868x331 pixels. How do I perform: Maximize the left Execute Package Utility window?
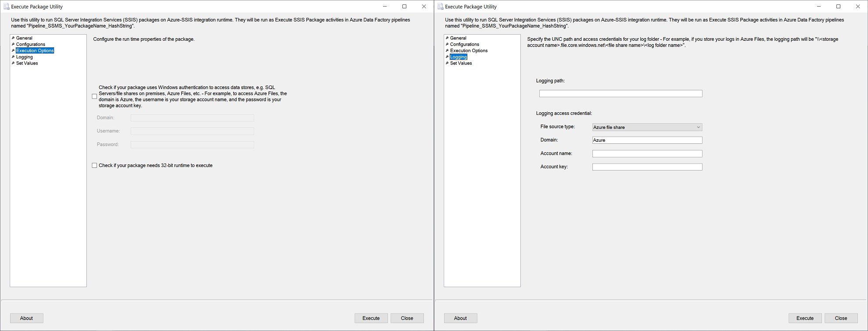pyautogui.click(x=404, y=7)
